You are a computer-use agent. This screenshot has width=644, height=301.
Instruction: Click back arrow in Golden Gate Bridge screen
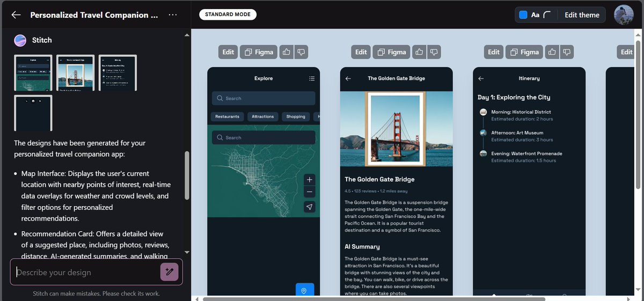348,78
